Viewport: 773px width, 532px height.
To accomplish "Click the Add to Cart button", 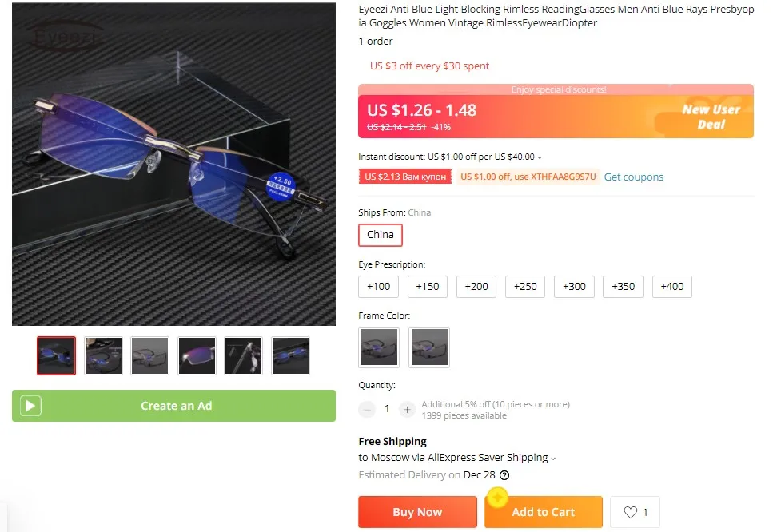I will tap(544, 512).
